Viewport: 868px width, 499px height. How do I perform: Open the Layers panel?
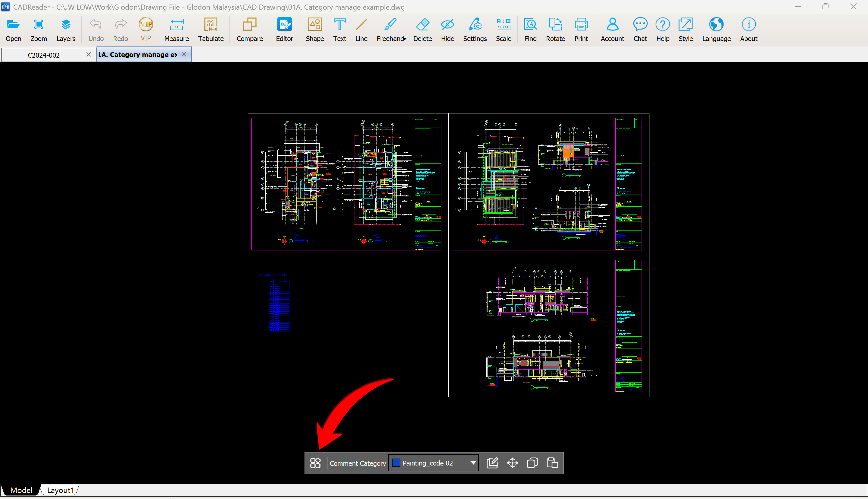pyautogui.click(x=66, y=30)
